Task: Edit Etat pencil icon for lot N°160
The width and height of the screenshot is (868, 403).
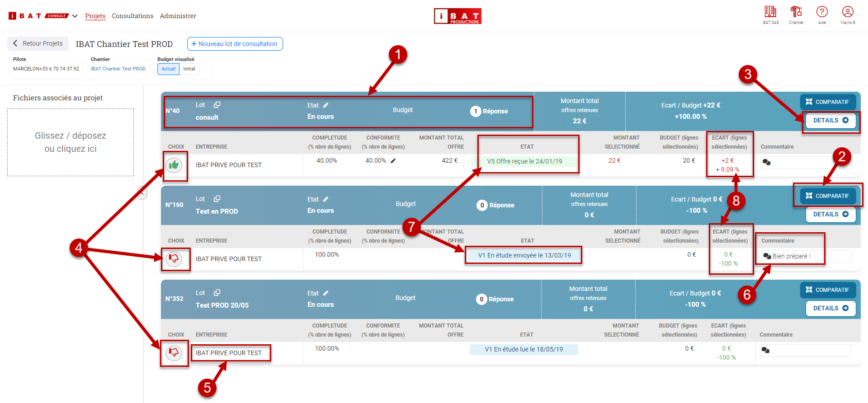Action: point(326,199)
